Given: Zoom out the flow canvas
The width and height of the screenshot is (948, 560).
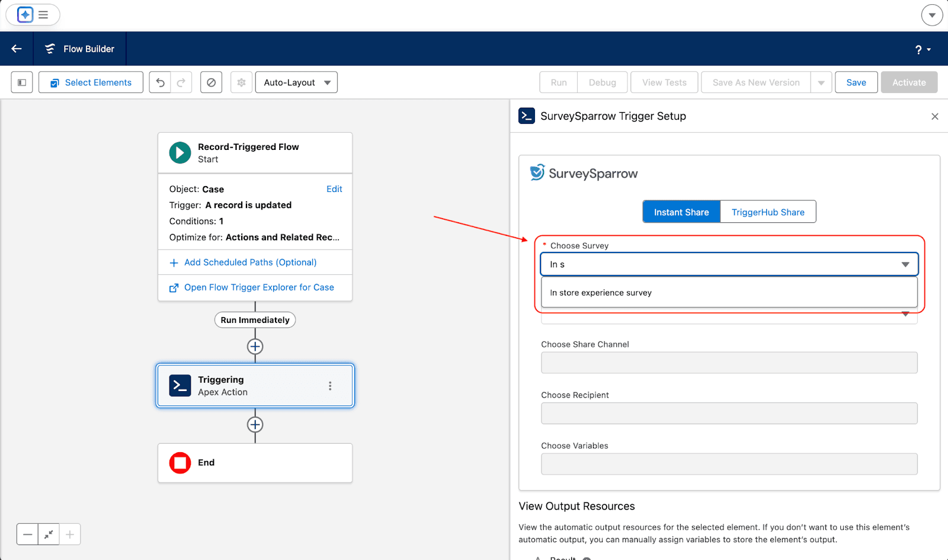Looking at the screenshot, I should tap(27, 535).
